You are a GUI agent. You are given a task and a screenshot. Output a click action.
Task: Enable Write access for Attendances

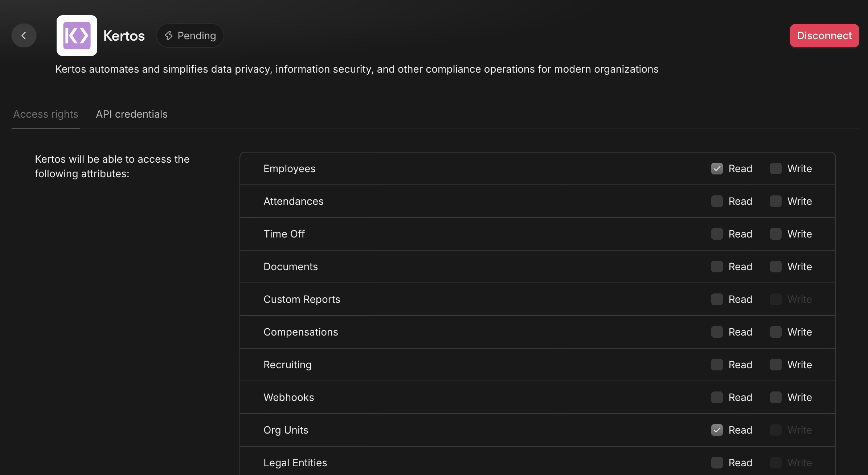776,201
